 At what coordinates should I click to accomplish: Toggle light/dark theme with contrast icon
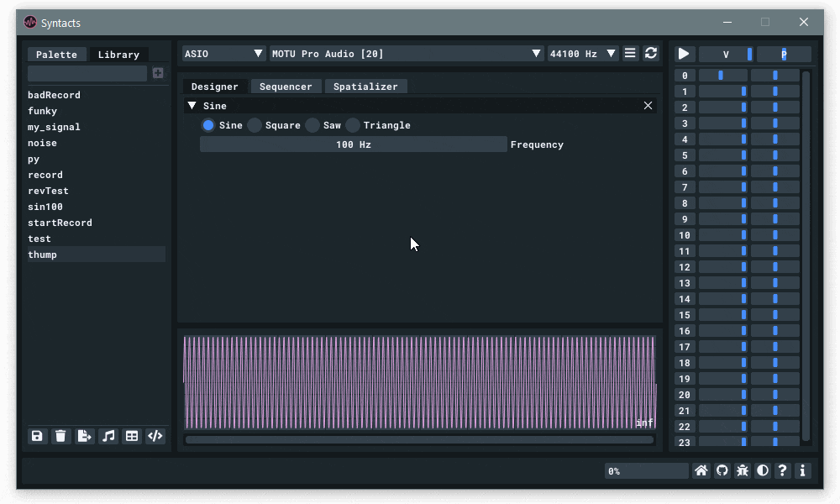click(762, 470)
